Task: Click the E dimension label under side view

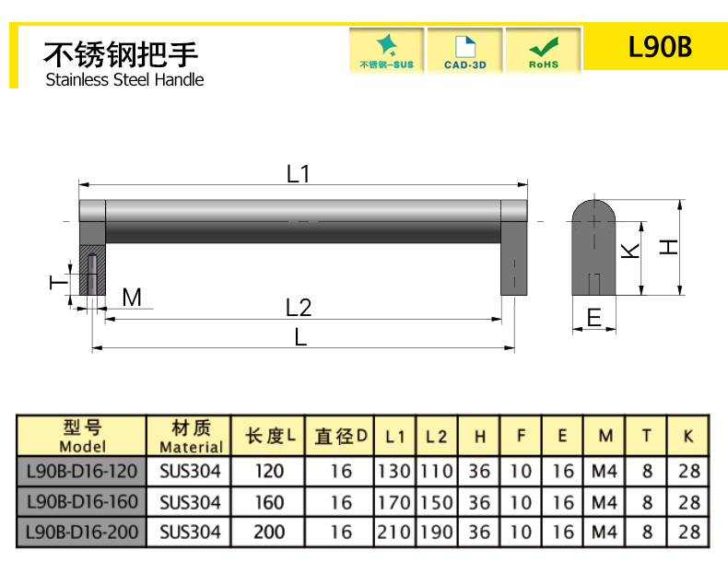Action: pyautogui.click(x=594, y=320)
